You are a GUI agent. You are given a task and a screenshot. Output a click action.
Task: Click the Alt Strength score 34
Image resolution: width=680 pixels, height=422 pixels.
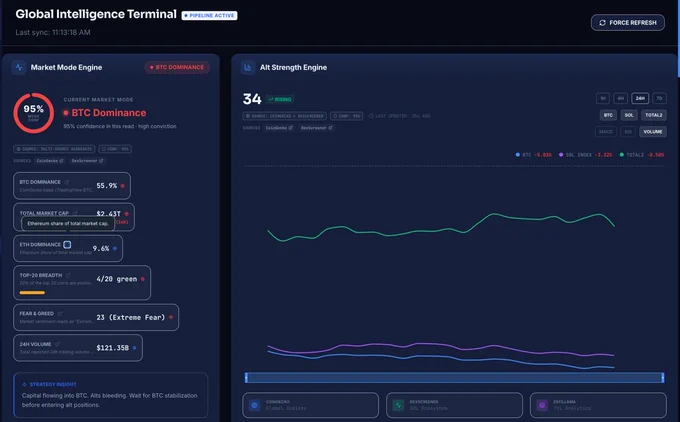coord(252,99)
